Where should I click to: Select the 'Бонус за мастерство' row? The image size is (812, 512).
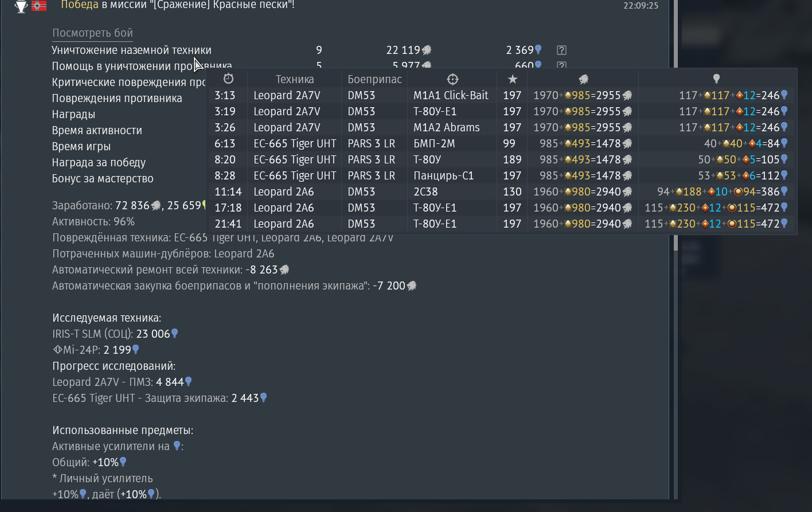(103, 179)
